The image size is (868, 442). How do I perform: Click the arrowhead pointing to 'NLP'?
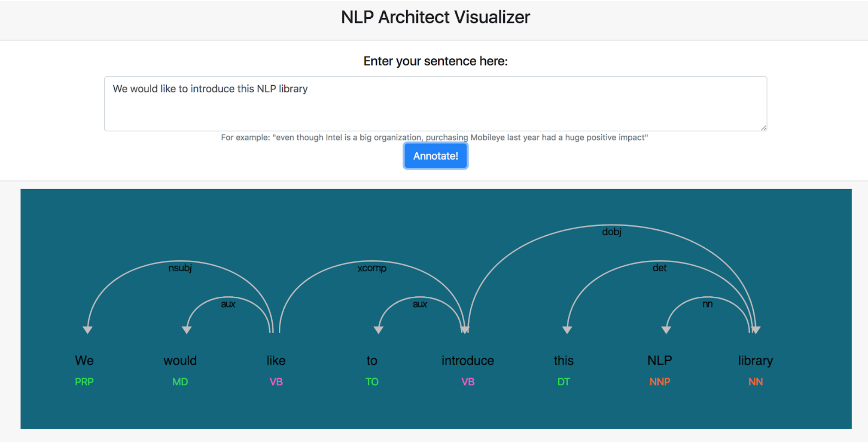point(666,330)
